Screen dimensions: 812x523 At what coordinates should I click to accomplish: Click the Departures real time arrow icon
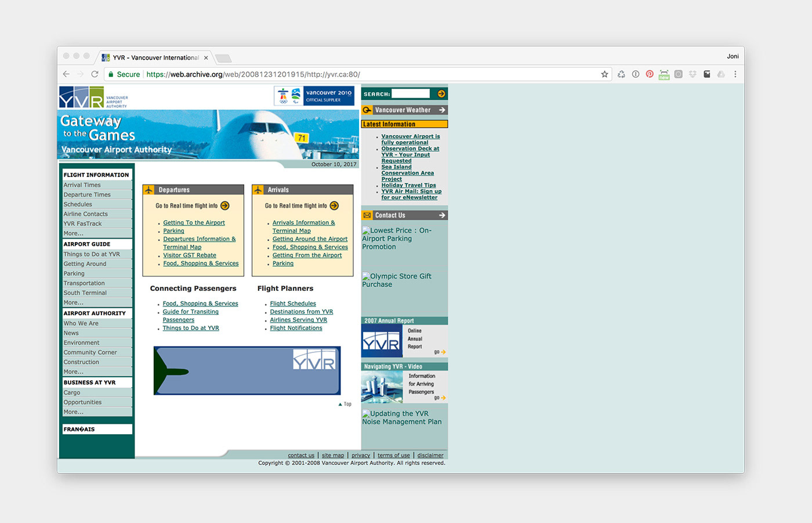tap(225, 205)
